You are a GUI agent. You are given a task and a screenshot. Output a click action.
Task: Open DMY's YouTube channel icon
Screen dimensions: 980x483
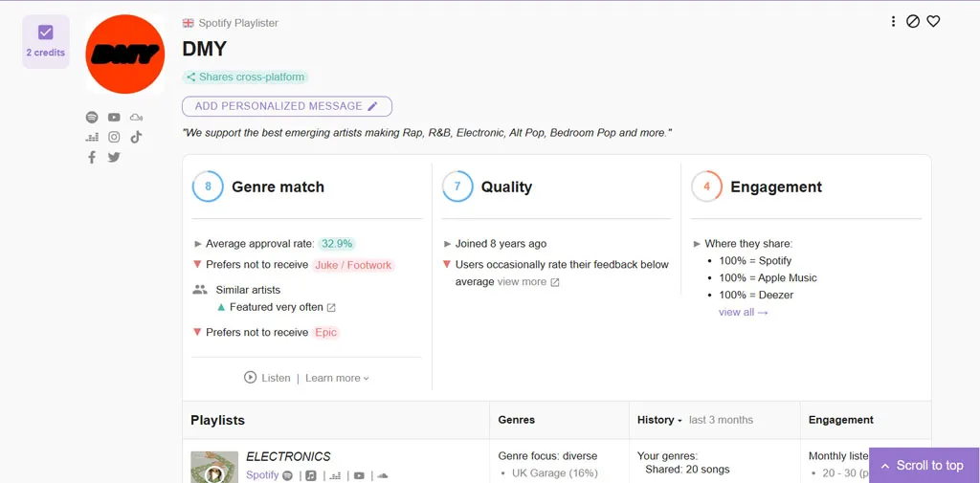click(114, 117)
